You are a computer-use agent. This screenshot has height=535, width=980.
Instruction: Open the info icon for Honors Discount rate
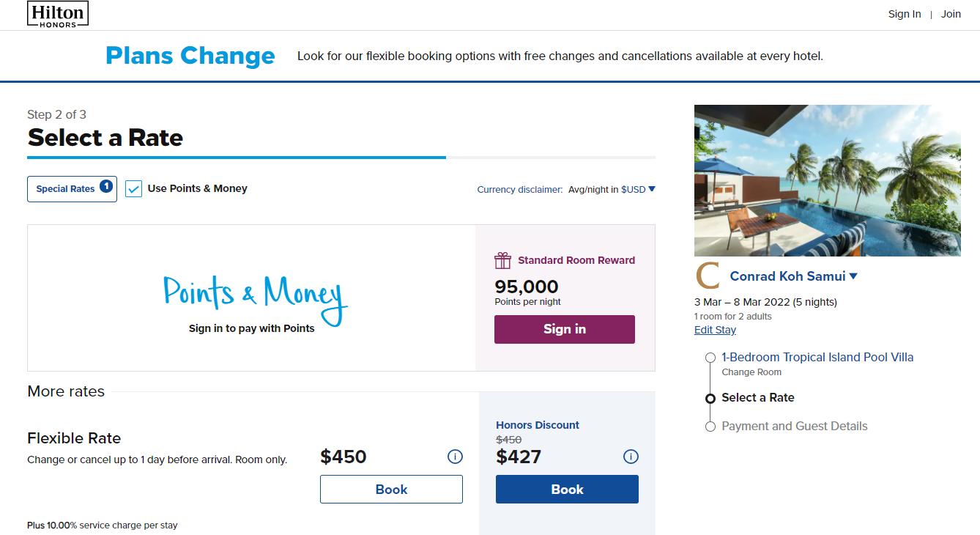tap(631, 457)
